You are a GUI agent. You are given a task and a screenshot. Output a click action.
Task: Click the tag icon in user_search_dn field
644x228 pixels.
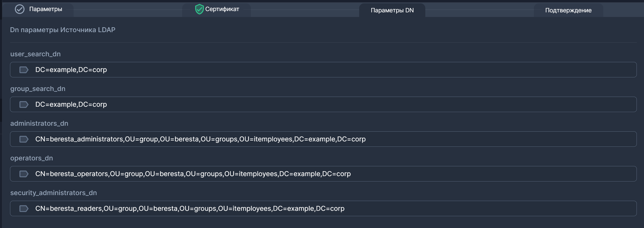24,70
